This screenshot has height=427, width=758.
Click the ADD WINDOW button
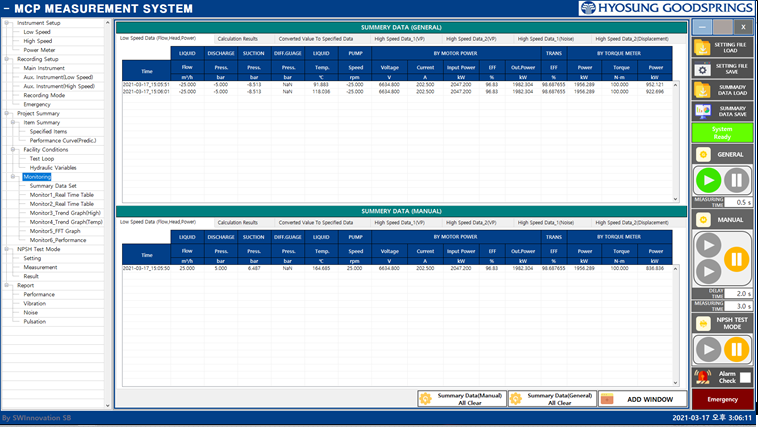[x=643, y=398]
